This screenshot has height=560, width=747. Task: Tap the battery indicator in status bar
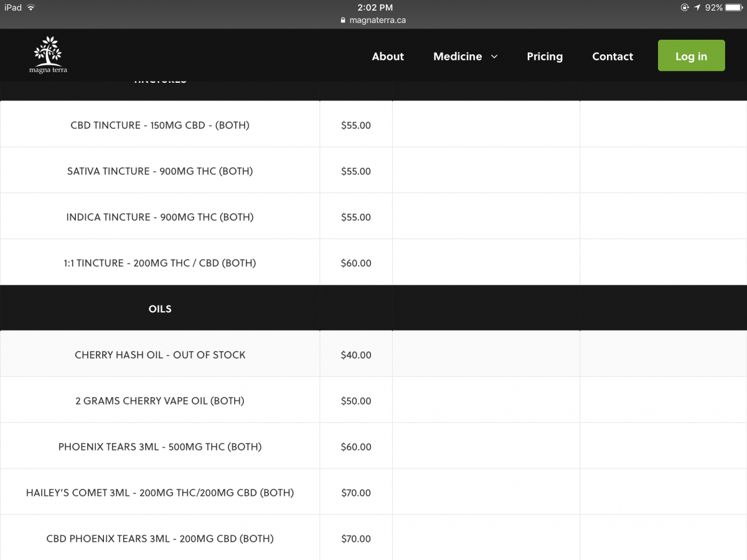point(735,7)
